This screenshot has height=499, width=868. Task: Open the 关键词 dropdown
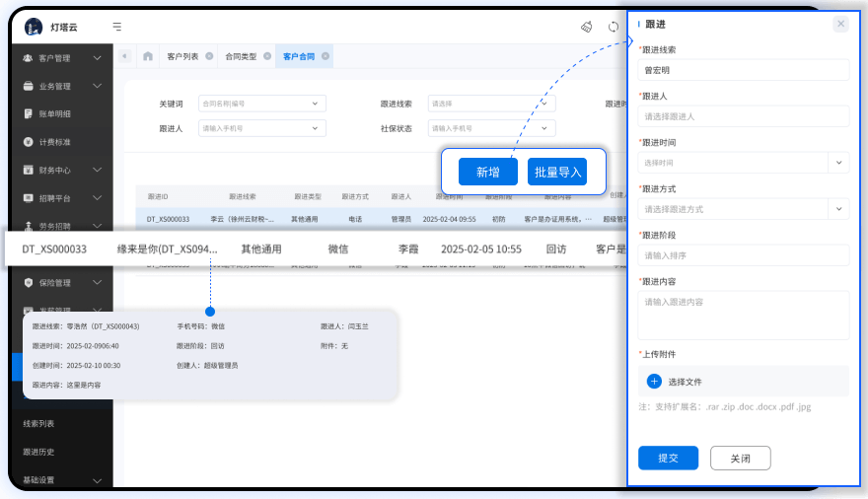(x=315, y=103)
